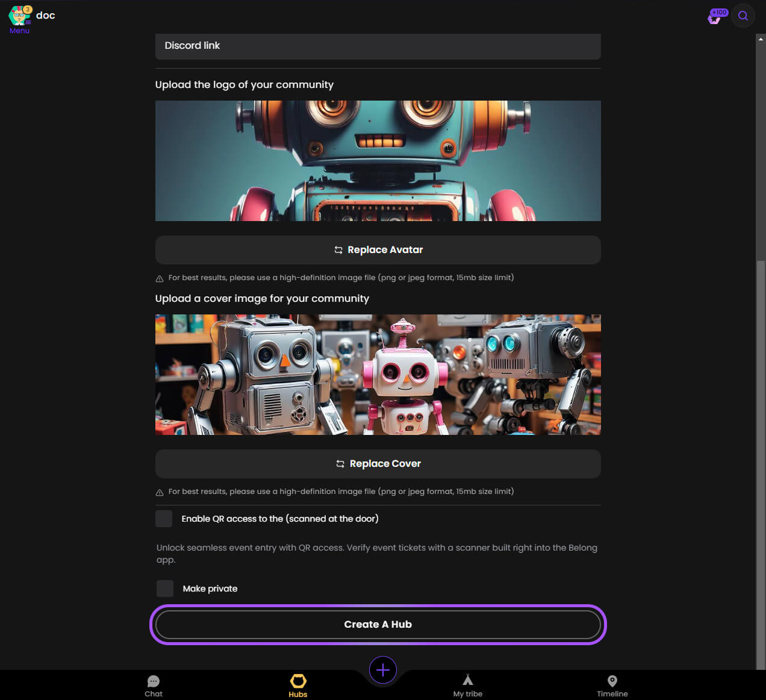Click the doc username label
Screen dimensions: 766x700
46,15
